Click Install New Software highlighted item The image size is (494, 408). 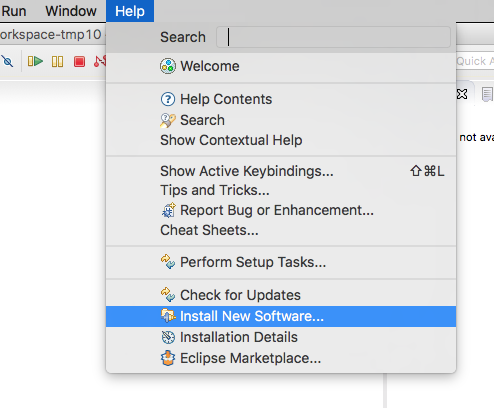pos(281,316)
